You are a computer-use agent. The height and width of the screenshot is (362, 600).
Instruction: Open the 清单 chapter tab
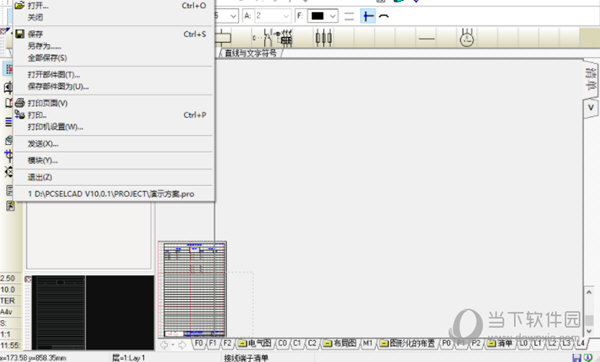(500, 343)
